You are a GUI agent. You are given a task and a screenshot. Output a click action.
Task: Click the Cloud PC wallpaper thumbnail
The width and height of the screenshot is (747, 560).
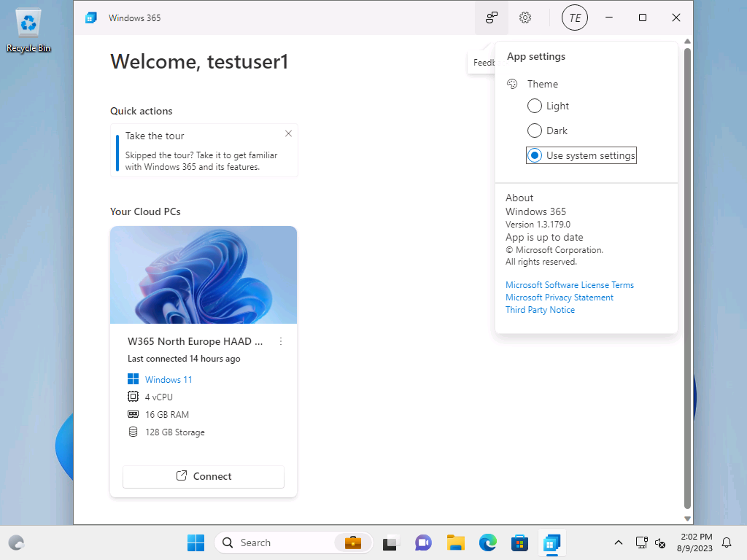204,275
